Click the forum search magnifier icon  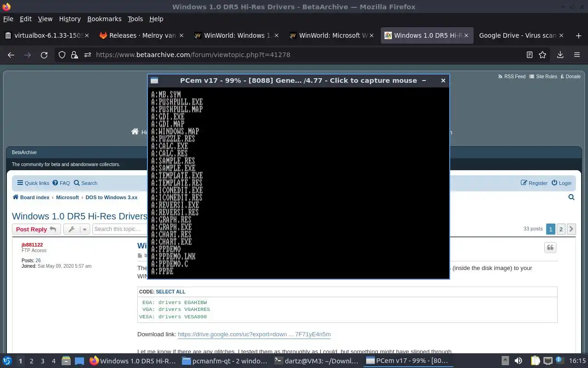[x=571, y=197]
